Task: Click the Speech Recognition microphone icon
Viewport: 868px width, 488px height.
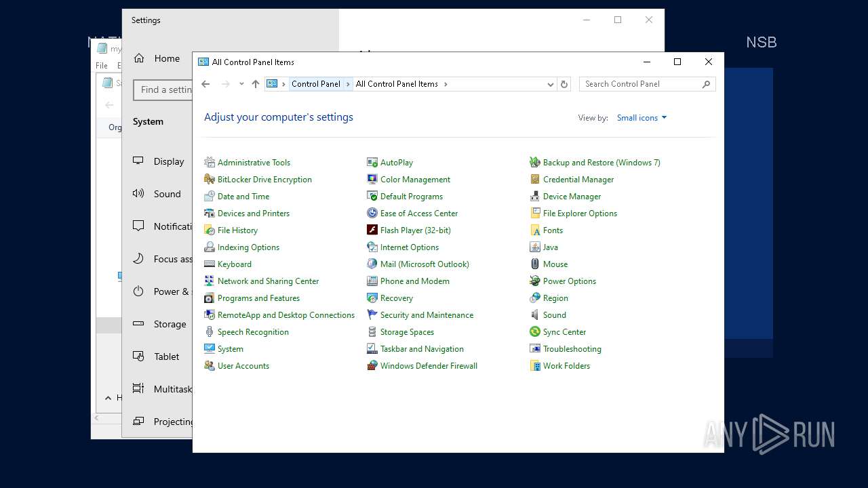Action: [x=210, y=332]
